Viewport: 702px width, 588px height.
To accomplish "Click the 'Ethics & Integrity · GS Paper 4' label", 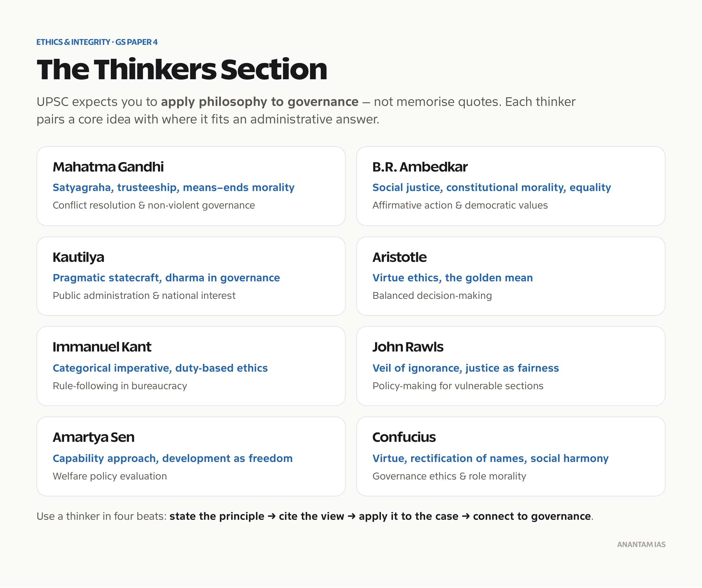I will (x=97, y=42).
